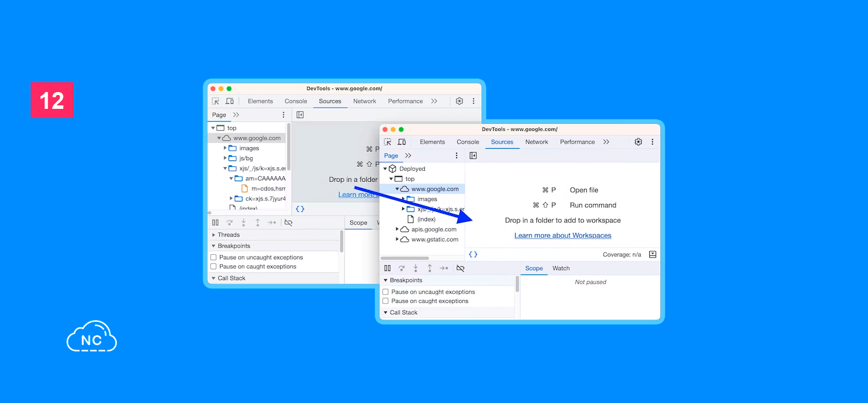Screen dimensions: 868x403
Task: Check Pause on uncaught exceptions in the back window
Action: coord(214,257)
